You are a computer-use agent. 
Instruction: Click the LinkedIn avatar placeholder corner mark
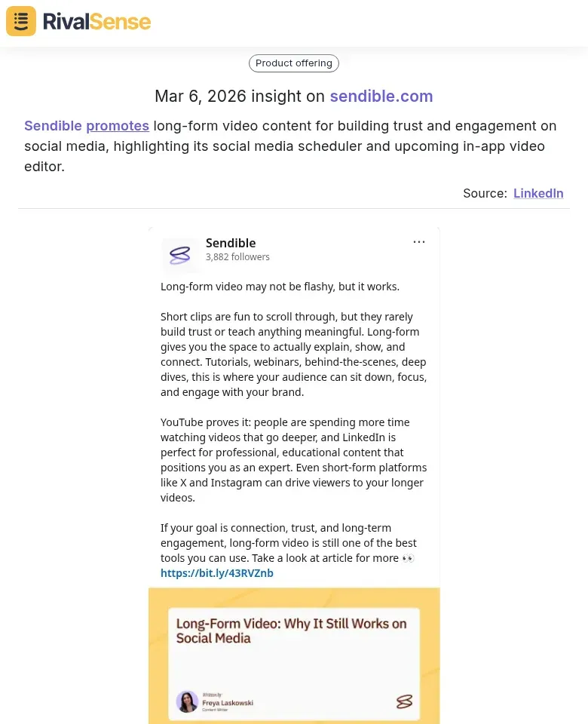(x=164, y=240)
